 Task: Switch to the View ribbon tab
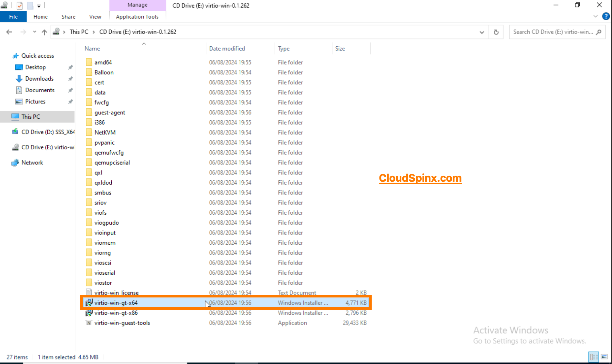coord(95,16)
